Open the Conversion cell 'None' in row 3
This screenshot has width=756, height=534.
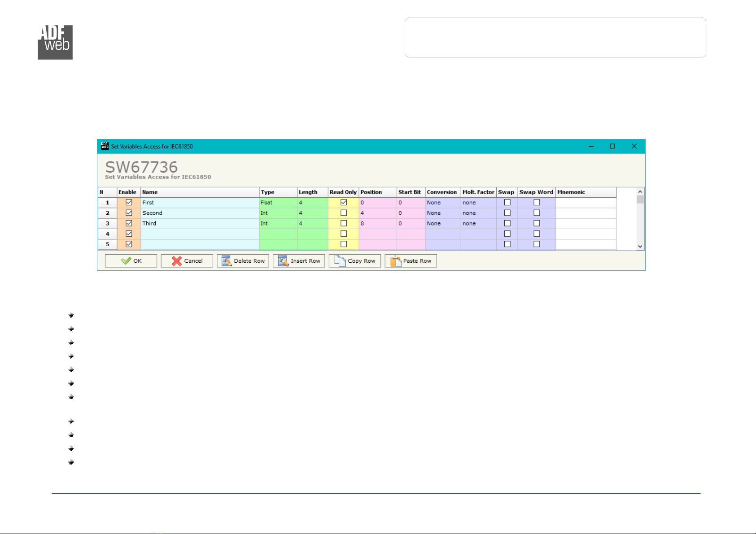click(x=443, y=223)
